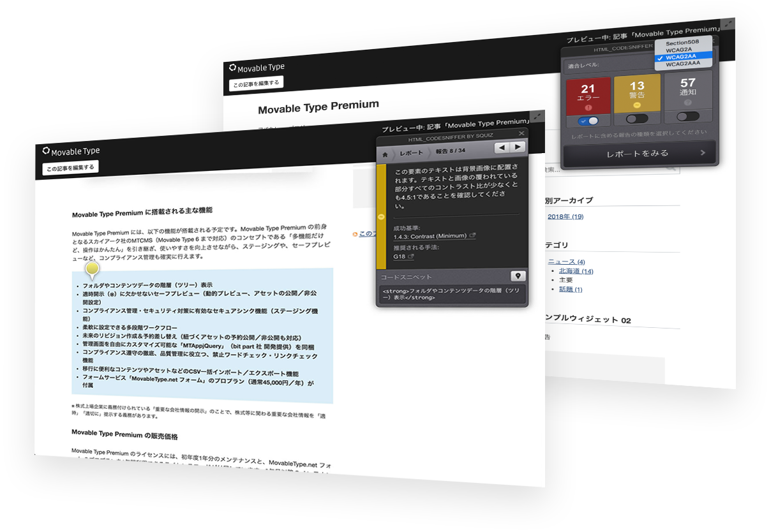Open the 北海道 (14) category link

[576, 271]
